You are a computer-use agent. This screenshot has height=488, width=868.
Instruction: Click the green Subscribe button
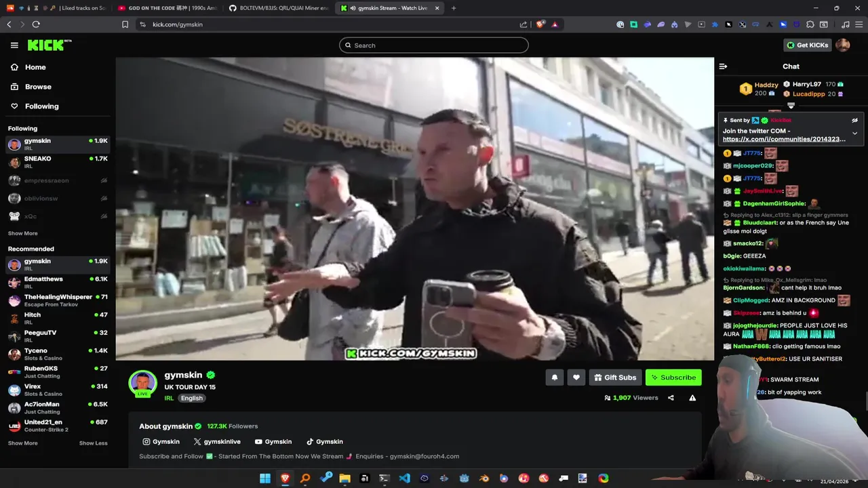pos(673,378)
